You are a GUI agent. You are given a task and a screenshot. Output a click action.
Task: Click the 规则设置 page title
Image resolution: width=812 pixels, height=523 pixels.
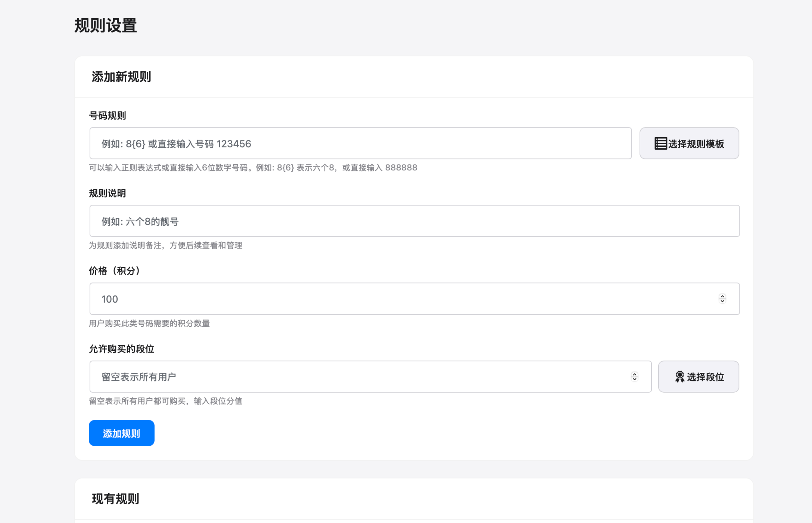pos(106,26)
